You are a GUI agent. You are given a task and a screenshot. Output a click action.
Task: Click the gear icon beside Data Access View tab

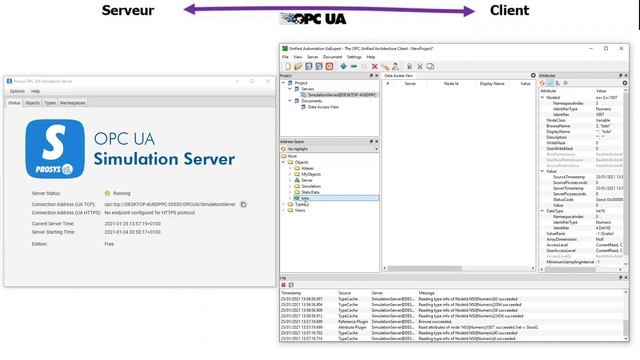pos(533,76)
